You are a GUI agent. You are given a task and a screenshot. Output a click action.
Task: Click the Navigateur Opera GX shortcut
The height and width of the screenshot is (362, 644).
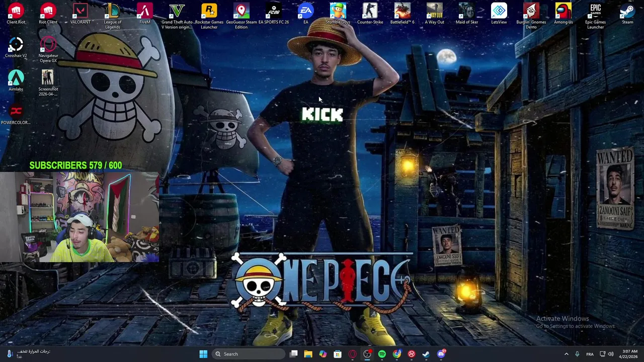[48, 50]
